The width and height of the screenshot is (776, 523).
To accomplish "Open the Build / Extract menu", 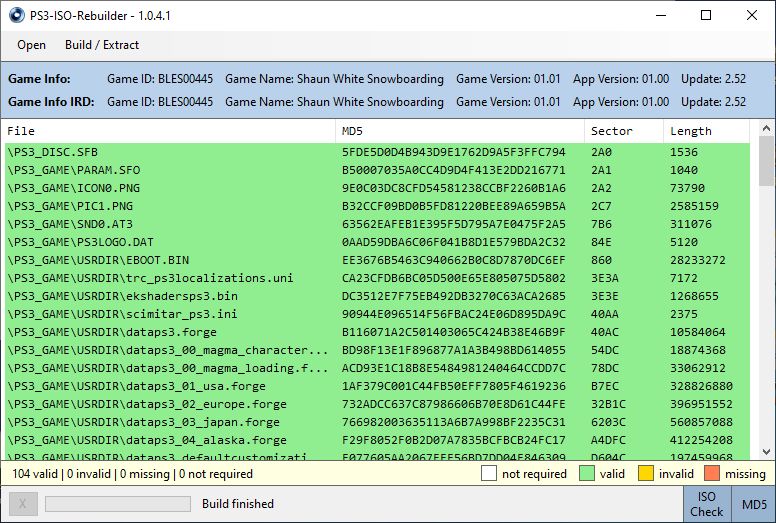I will tap(102, 45).
